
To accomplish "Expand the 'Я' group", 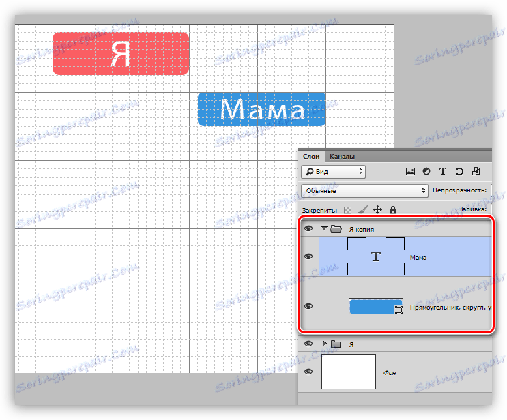I will pyautogui.click(x=324, y=344).
